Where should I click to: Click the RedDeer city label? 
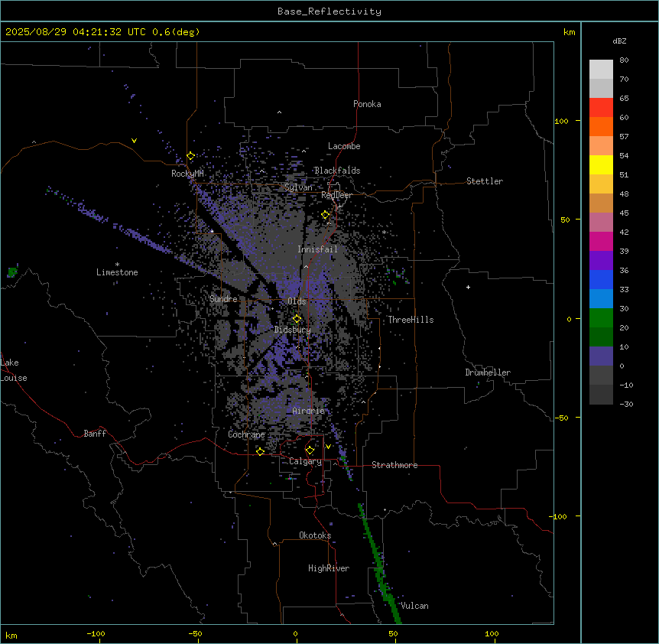coord(336,195)
